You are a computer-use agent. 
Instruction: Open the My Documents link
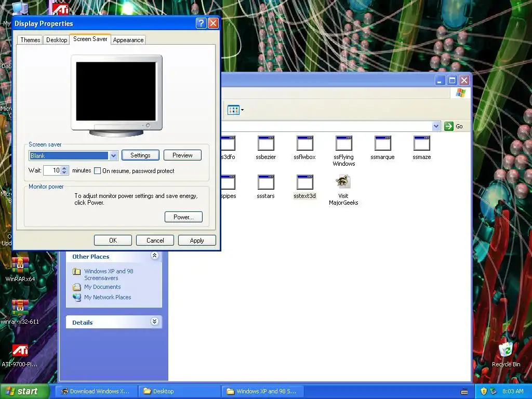click(102, 287)
